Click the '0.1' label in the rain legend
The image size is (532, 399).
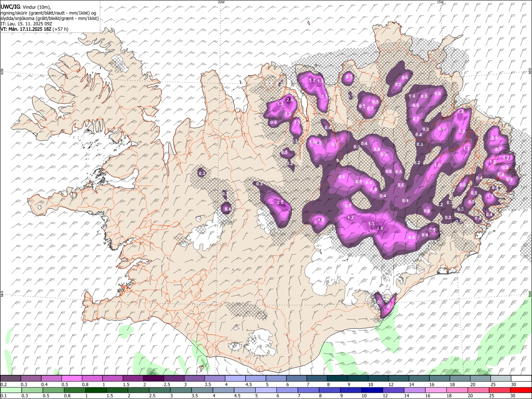3,396
